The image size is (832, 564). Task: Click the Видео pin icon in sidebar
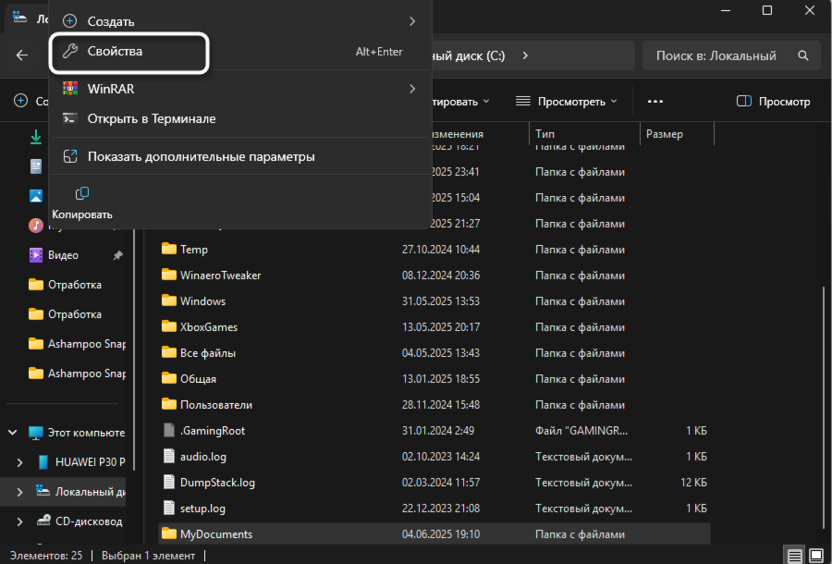click(117, 256)
